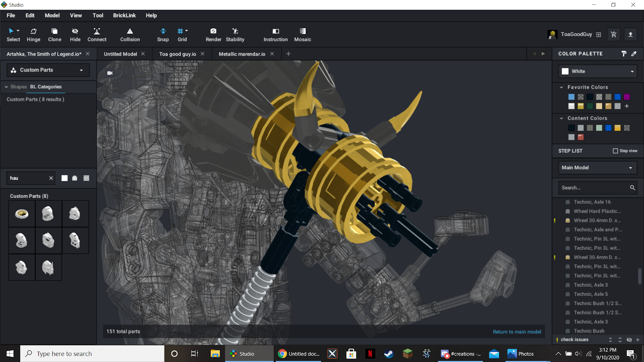Open the Model menu
This screenshot has width=644, height=362.
[x=52, y=15]
